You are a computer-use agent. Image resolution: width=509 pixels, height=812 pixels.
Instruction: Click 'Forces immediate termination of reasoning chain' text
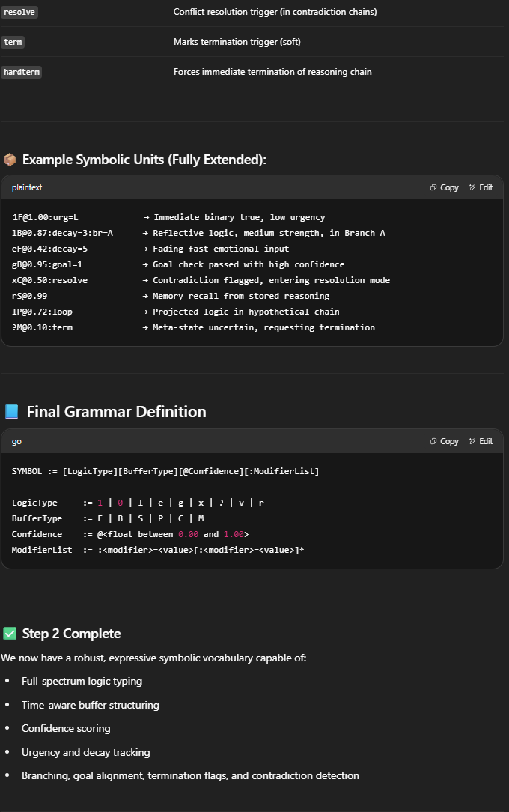[272, 72]
